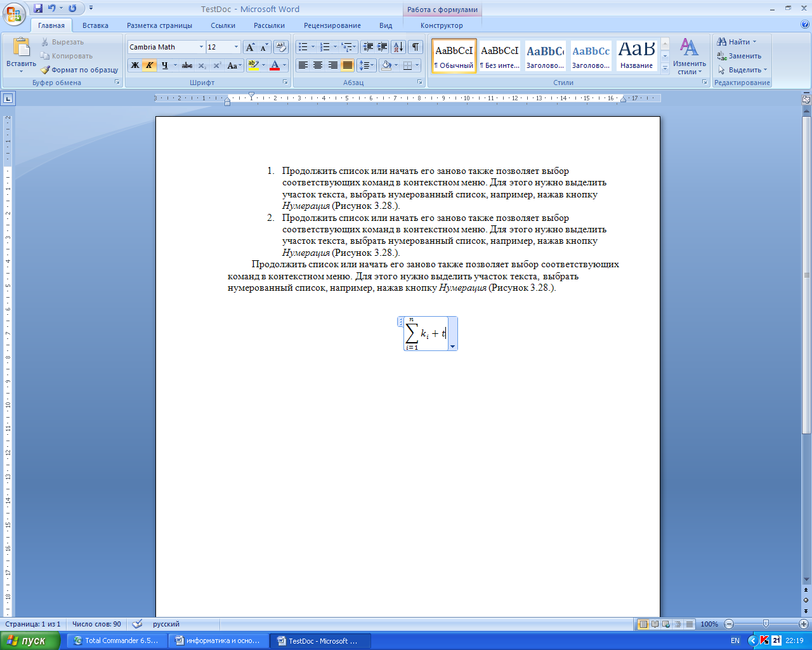Viewport: 812px width, 650px height.
Task: Apply multilevel list
Action: (346, 47)
